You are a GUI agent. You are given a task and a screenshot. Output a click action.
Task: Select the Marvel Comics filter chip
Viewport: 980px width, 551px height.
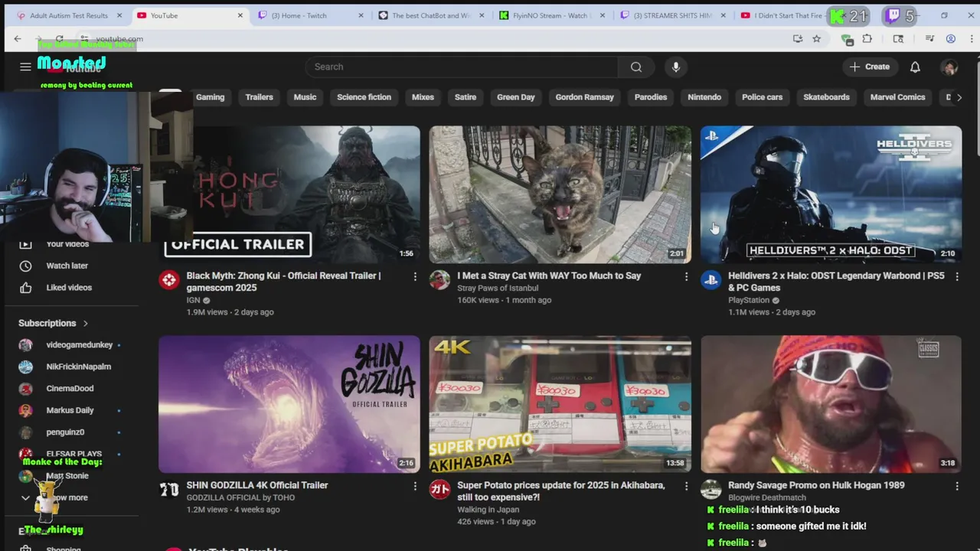pos(897,97)
